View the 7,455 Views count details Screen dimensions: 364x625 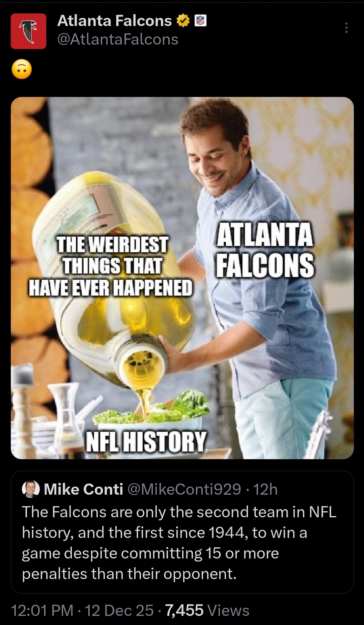click(x=207, y=610)
